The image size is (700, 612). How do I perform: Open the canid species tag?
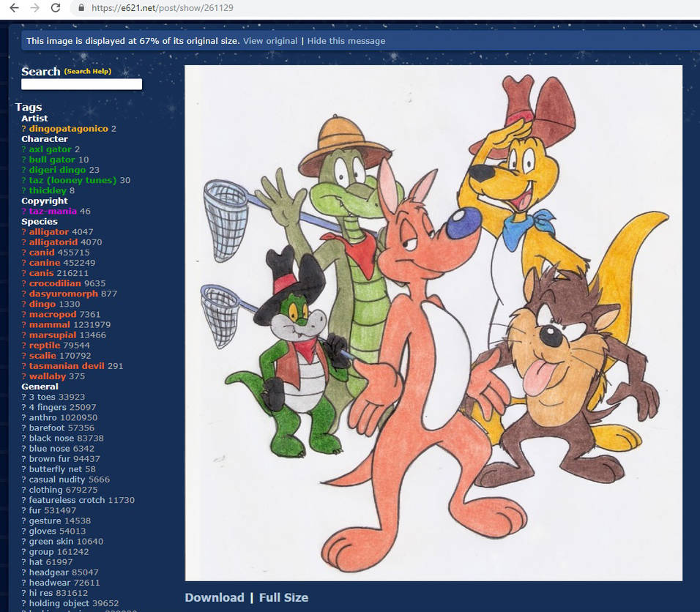coord(42,253)
